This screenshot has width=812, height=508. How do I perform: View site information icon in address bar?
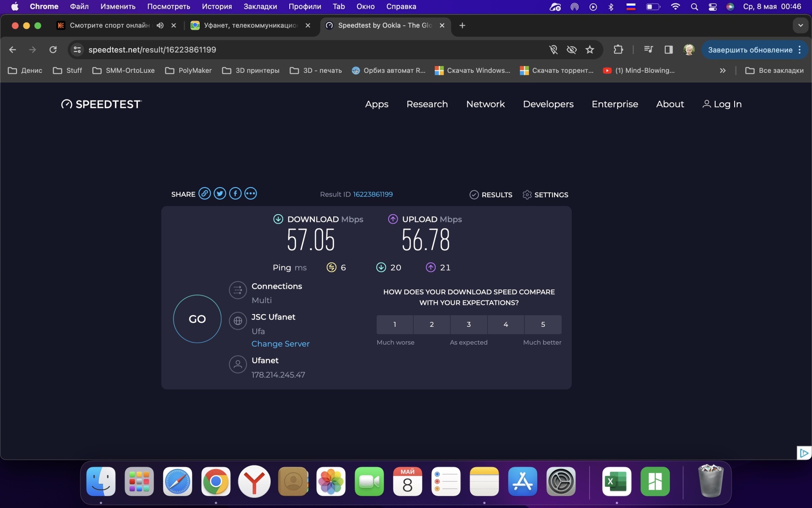coord(77,50)
